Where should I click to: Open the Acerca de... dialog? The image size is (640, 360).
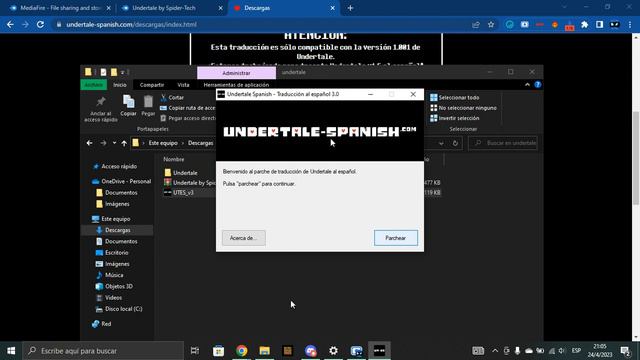(x=244, y=238)
